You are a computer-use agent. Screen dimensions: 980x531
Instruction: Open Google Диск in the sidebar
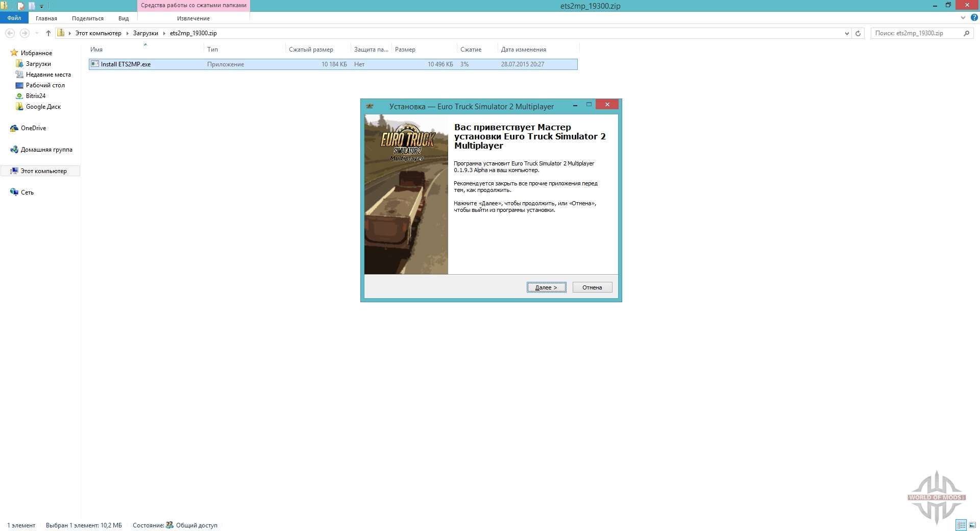[x=43, y=107]
